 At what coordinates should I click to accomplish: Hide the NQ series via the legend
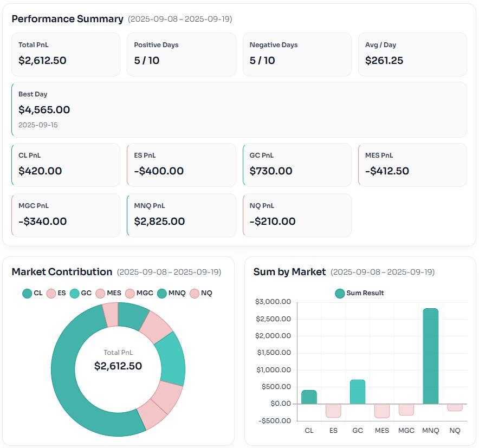[201, 293]
